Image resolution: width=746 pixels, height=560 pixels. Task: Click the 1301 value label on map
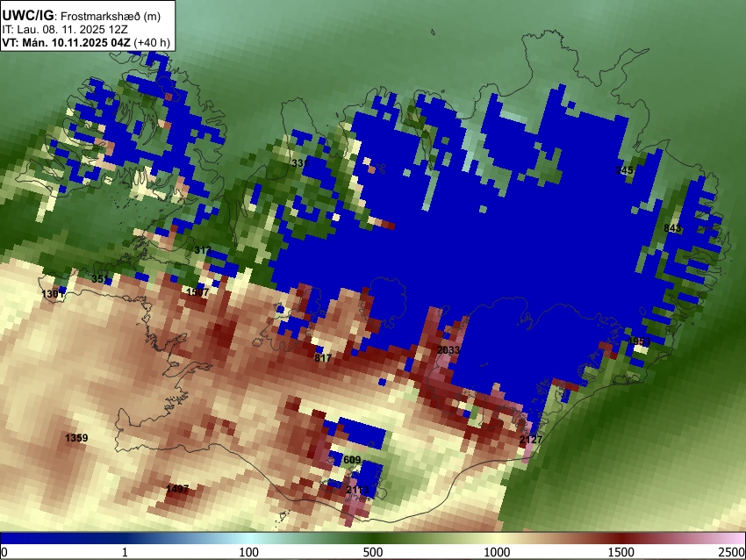(53, 294)
